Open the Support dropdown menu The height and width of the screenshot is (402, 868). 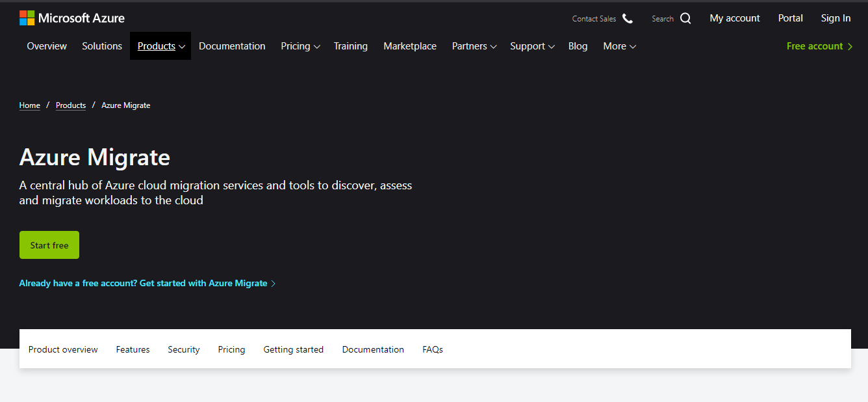532,46
